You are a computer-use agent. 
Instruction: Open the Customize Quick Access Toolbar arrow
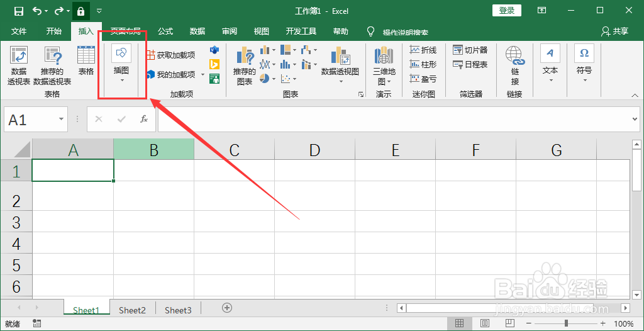(x=99, y=11)
